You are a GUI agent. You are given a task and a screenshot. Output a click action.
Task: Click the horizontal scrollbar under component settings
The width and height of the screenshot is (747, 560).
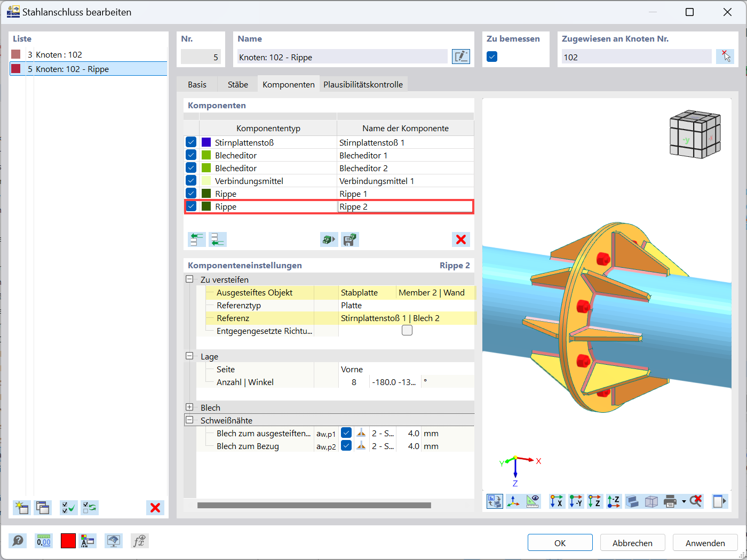click(x=314, y=505)
